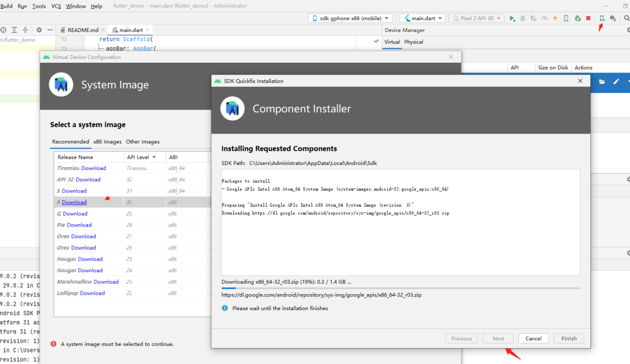The height and width of the screenshot is (364, 630).
Task: Click Download link for API 32 image
Action: 88,179
